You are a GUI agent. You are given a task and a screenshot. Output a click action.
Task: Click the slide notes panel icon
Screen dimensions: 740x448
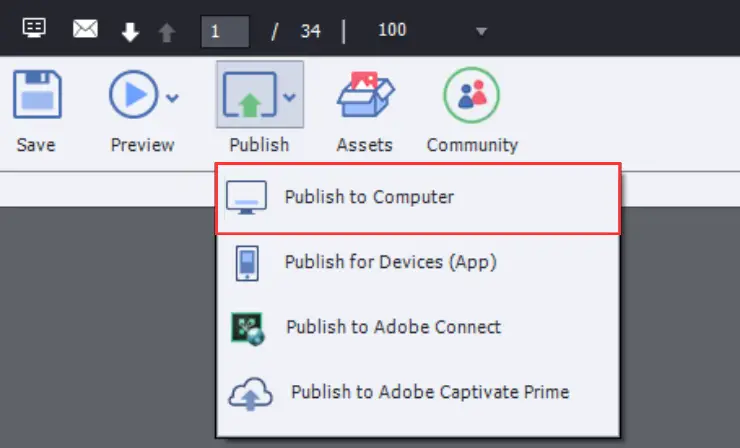[34, 28]
